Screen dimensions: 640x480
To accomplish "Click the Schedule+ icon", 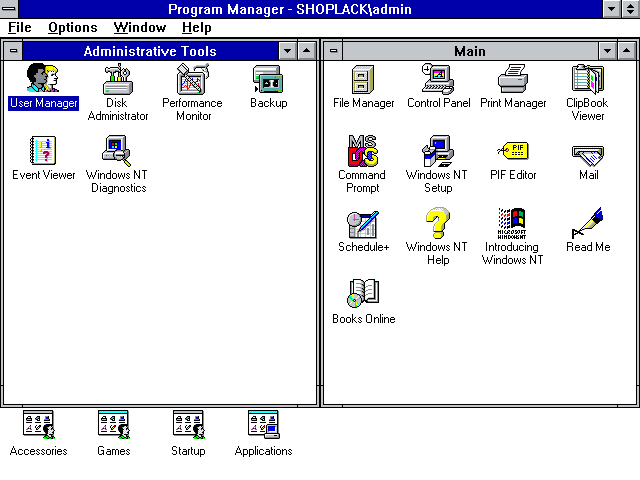I will [x=362, y=224].
